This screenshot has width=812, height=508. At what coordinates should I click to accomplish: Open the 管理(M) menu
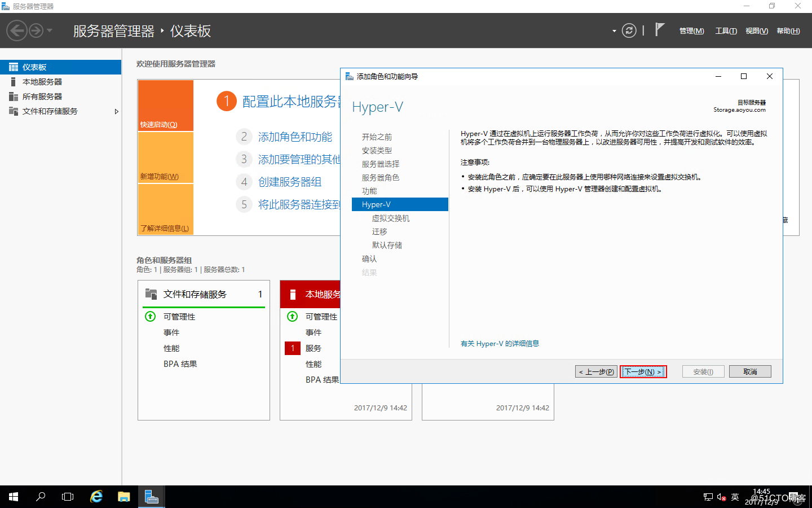691,31
